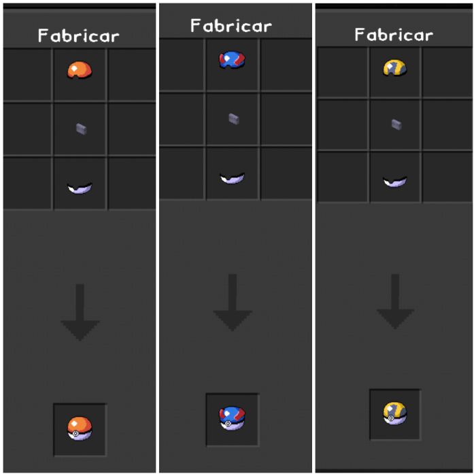This screenshot has height=476, width=476.
Task: Click the empty bottom-right slot of the right grid
Action: (x=447, y=177)
